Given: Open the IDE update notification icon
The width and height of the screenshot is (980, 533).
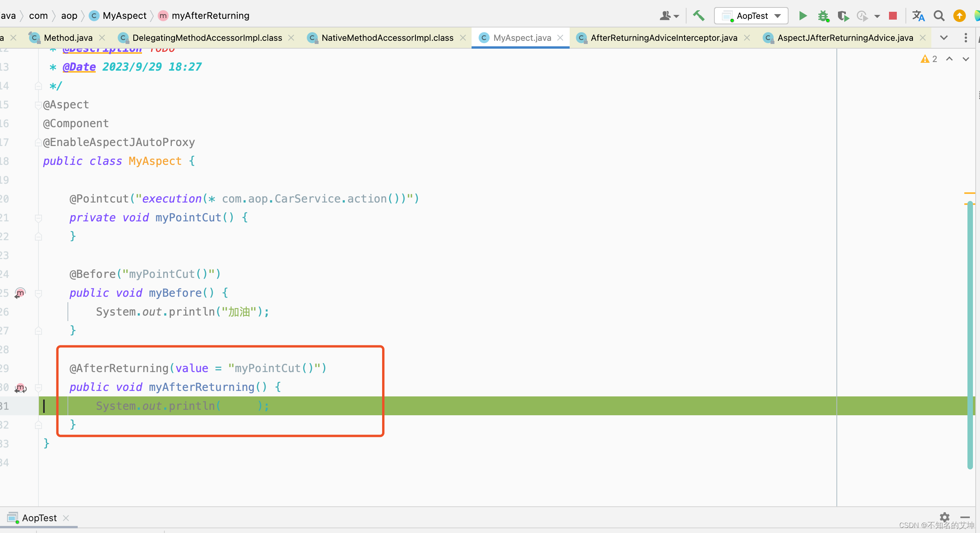Looking at the screenshot, I should point(959,16).
